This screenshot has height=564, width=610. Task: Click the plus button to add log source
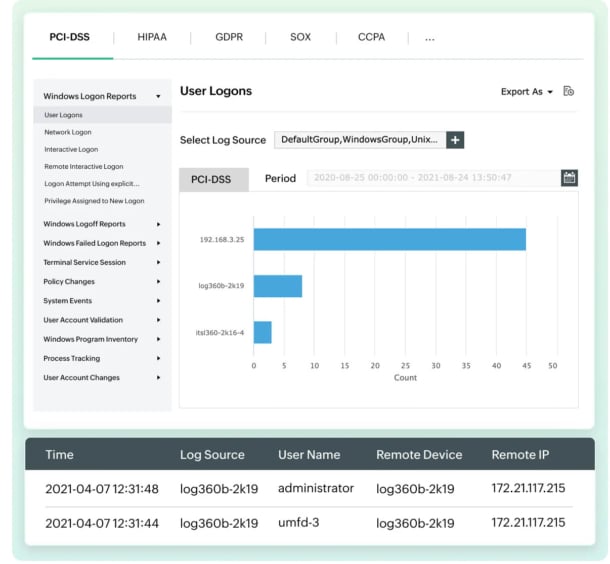pos(455,140)
